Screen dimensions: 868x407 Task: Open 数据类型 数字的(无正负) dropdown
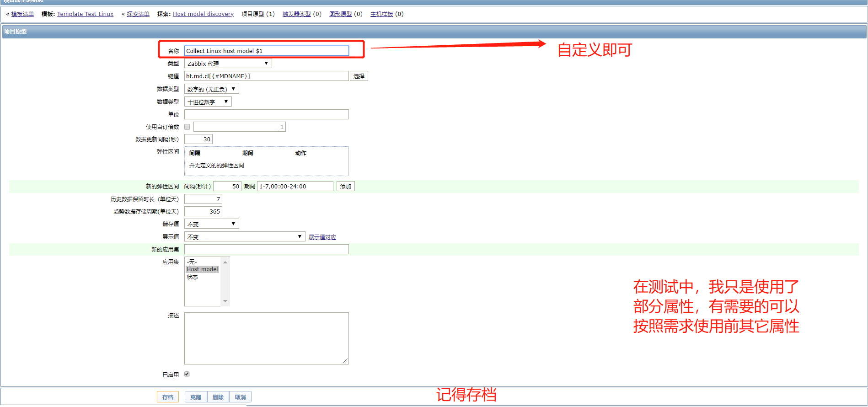point(211,89)
